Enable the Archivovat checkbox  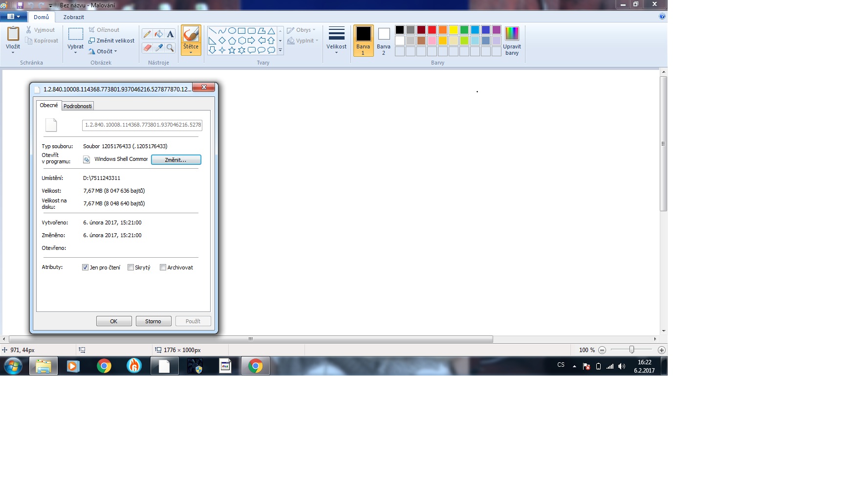163,267
